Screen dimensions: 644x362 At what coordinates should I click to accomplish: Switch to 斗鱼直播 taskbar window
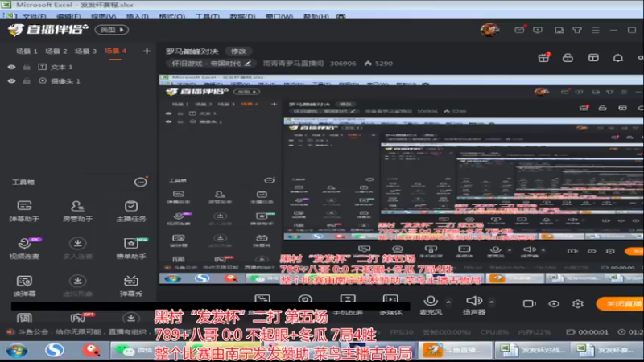456,350
